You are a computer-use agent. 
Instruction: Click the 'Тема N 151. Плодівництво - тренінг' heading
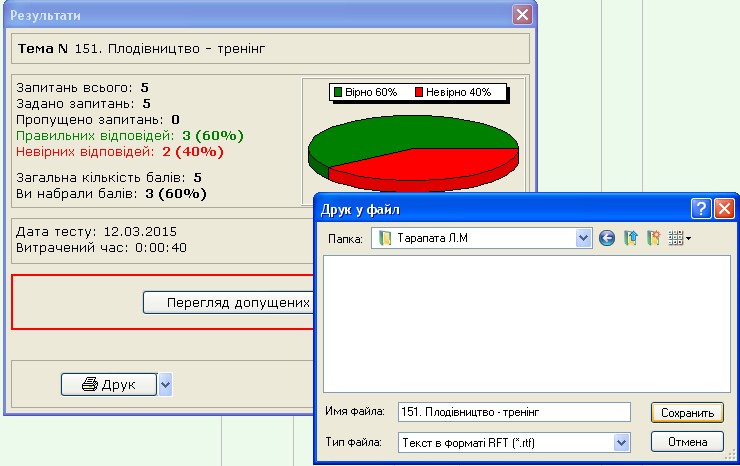(142, 49)
